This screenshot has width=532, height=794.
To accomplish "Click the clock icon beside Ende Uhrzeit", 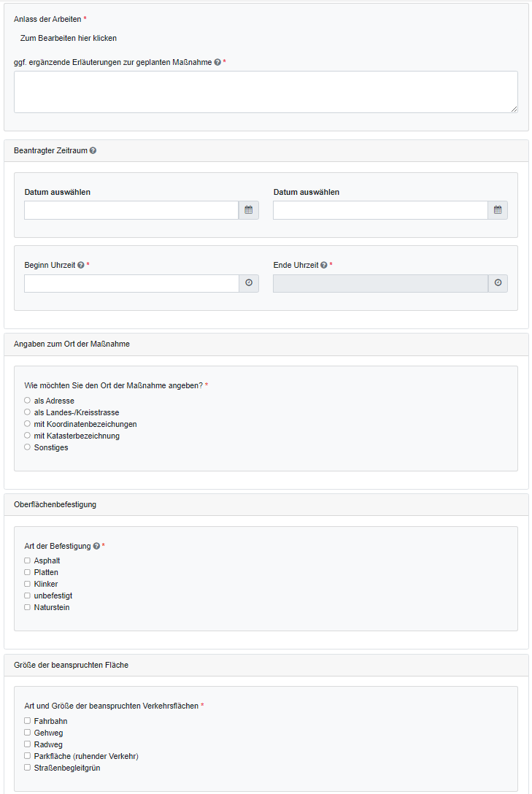I will (498, 283).
